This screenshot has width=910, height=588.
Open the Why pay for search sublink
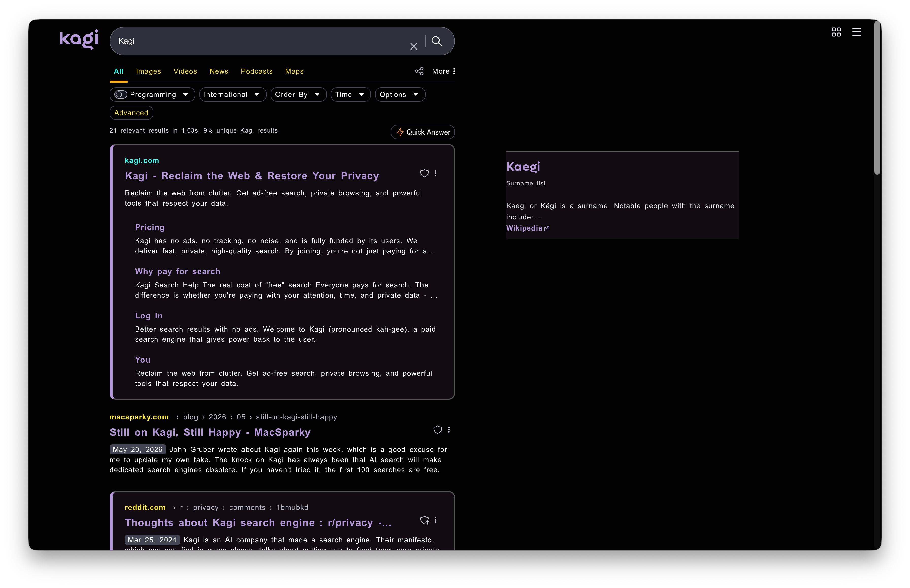coord(177,271)
